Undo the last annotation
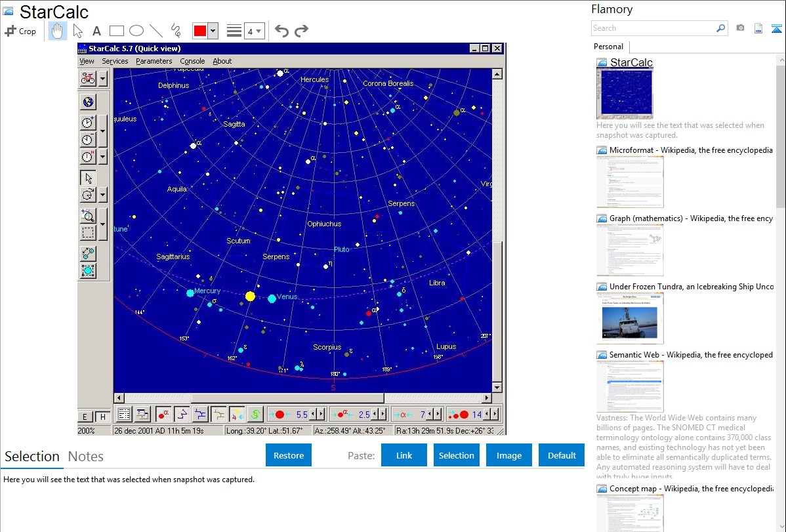This screenshot has height=532, width=786. click(281, 31)
